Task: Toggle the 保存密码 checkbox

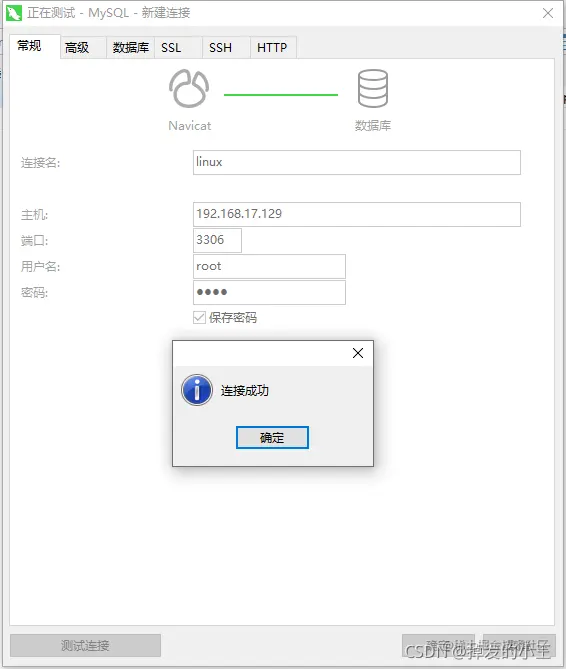Action: [x=199, y=317]
